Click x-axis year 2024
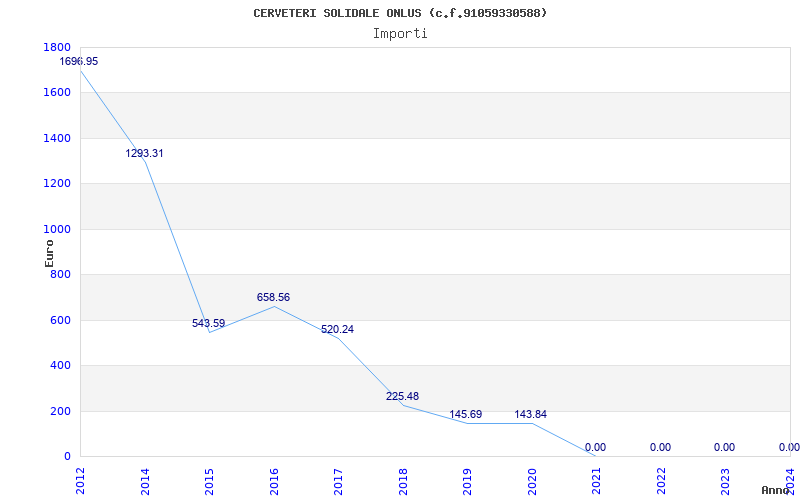Viewport: 800px width, 500px height. point(790,481)
